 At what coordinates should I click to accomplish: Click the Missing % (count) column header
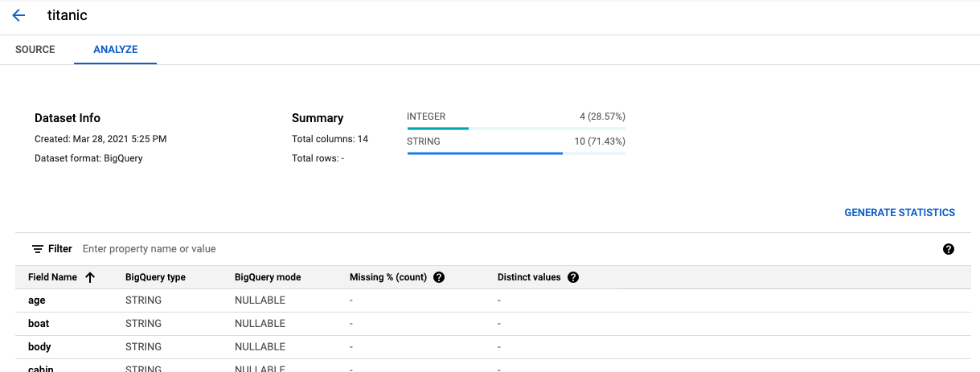tap(388, 277)
